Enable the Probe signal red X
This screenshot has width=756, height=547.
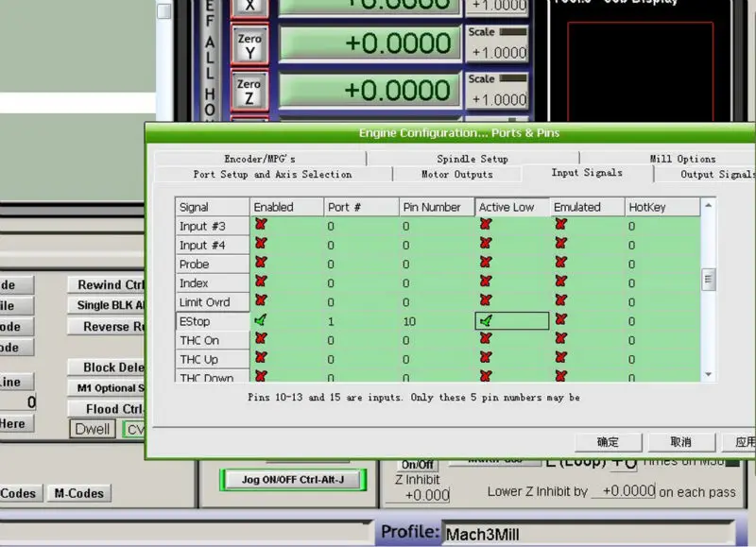[x=261, y=263]
